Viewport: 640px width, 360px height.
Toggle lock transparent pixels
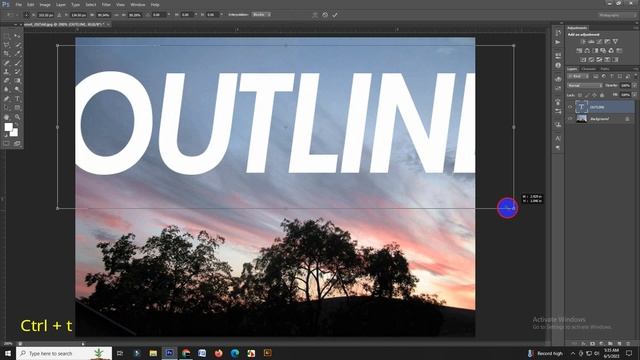580,95
